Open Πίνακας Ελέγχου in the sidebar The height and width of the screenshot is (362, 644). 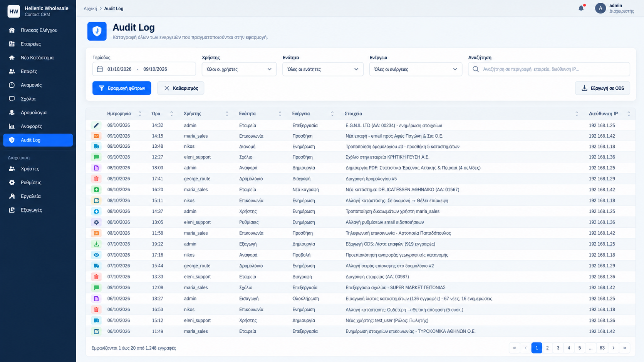click(38, 30)
